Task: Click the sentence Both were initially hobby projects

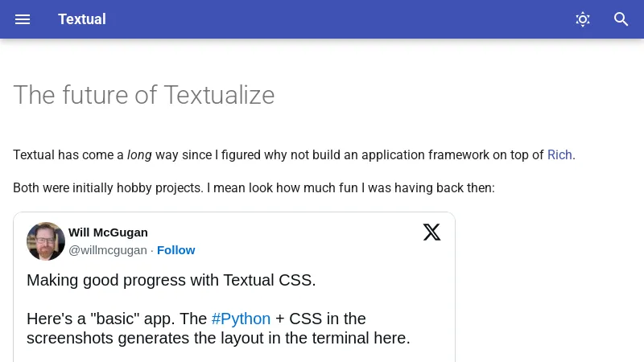Action: click(108, 187)
